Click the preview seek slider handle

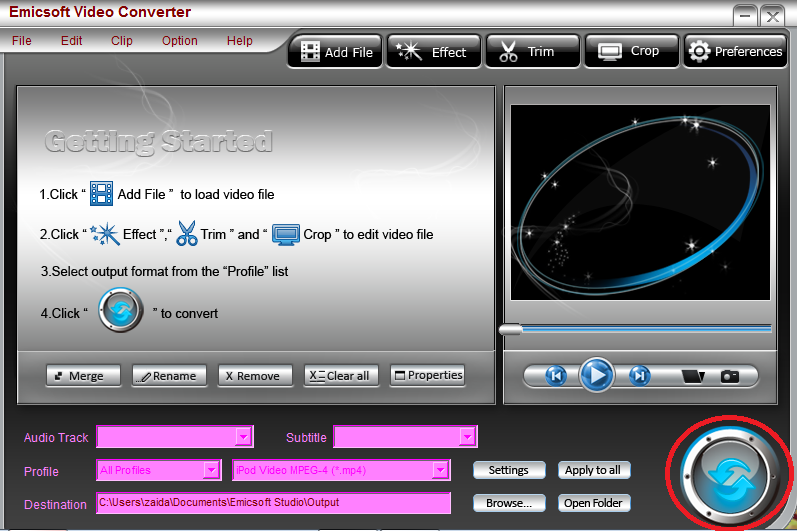510,330
